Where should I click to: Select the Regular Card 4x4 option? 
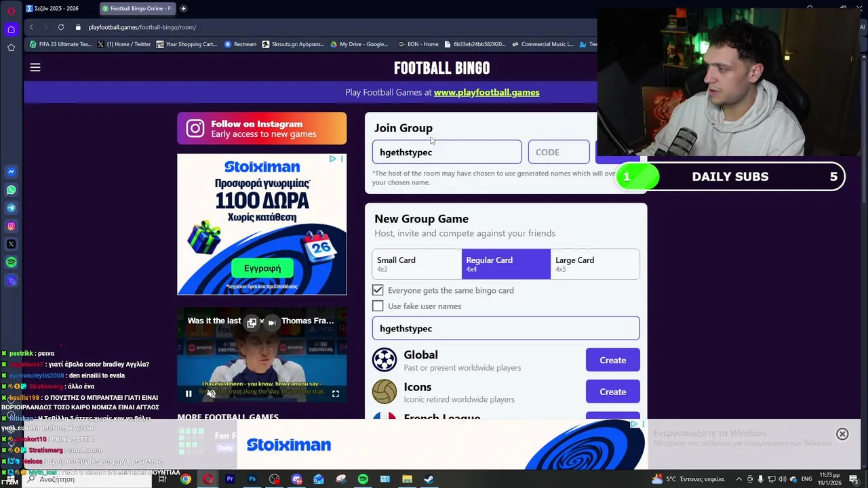tap(507, 264)
